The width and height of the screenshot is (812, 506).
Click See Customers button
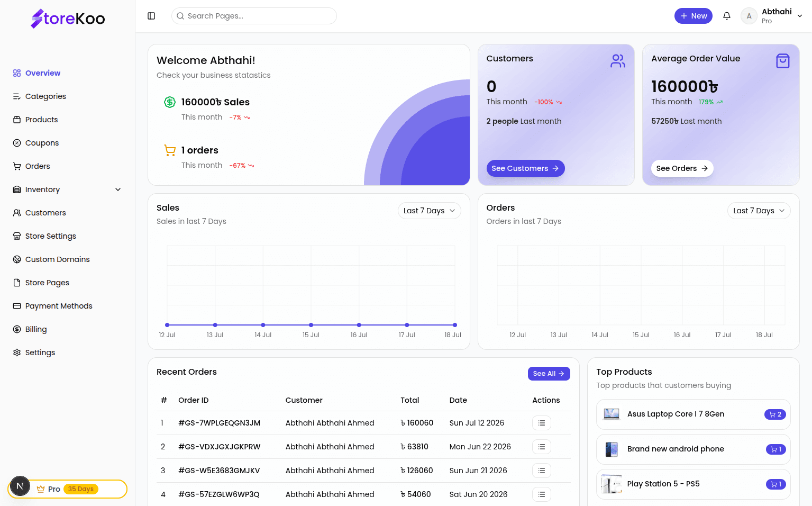pyautogui.click(x=525, y=168)
